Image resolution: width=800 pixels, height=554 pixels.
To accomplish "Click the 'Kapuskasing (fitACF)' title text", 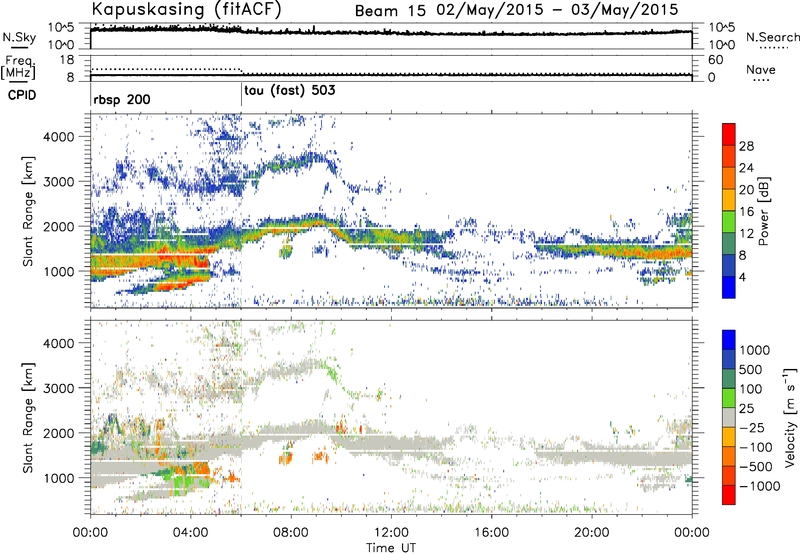I will pyautogui.click(x=186, y=9).
